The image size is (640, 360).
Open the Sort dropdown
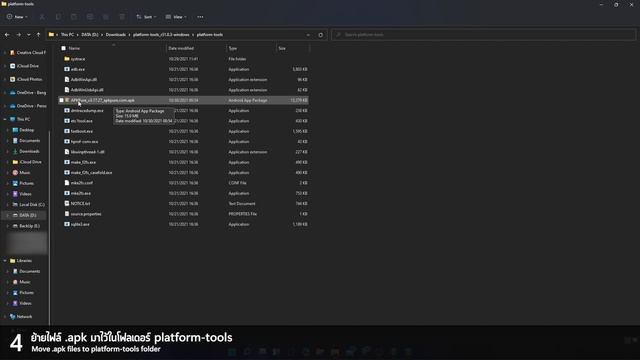click(146, 17)
